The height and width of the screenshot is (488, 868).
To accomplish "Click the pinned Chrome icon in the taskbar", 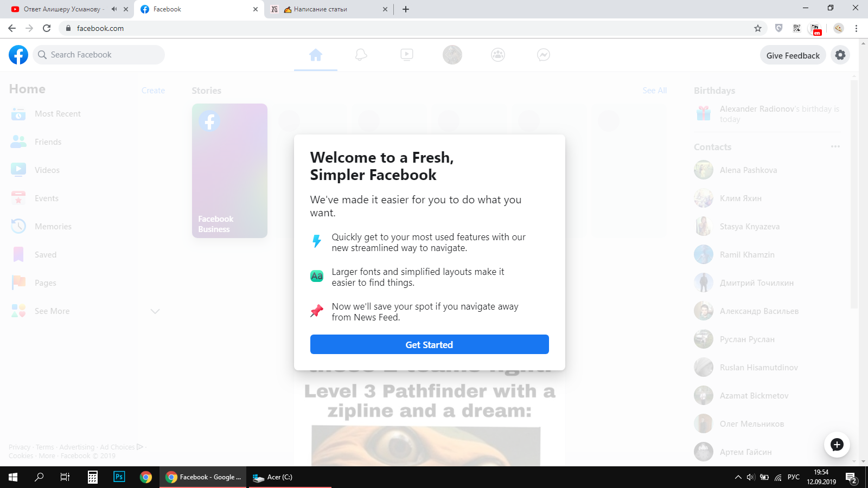I will tap(145, 477).
